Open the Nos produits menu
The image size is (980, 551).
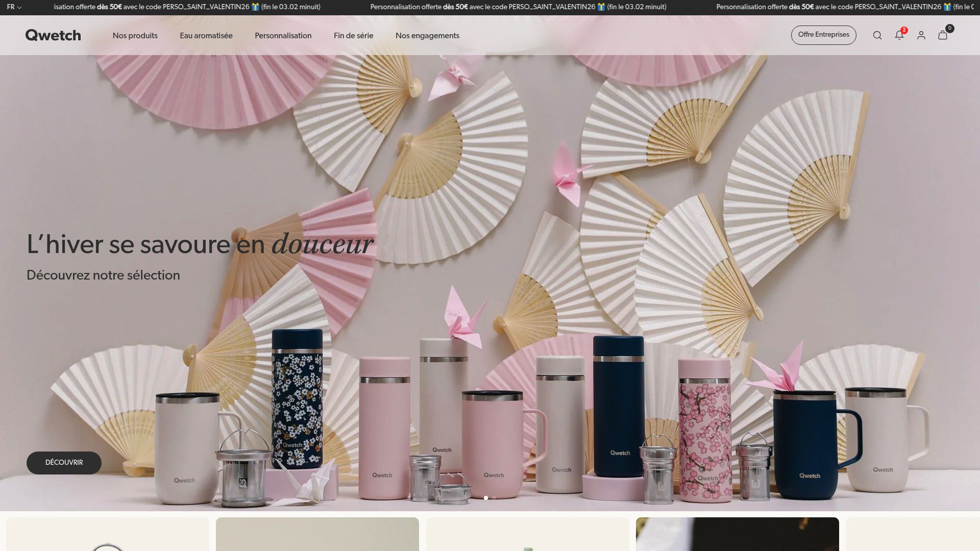coord(135,36)
